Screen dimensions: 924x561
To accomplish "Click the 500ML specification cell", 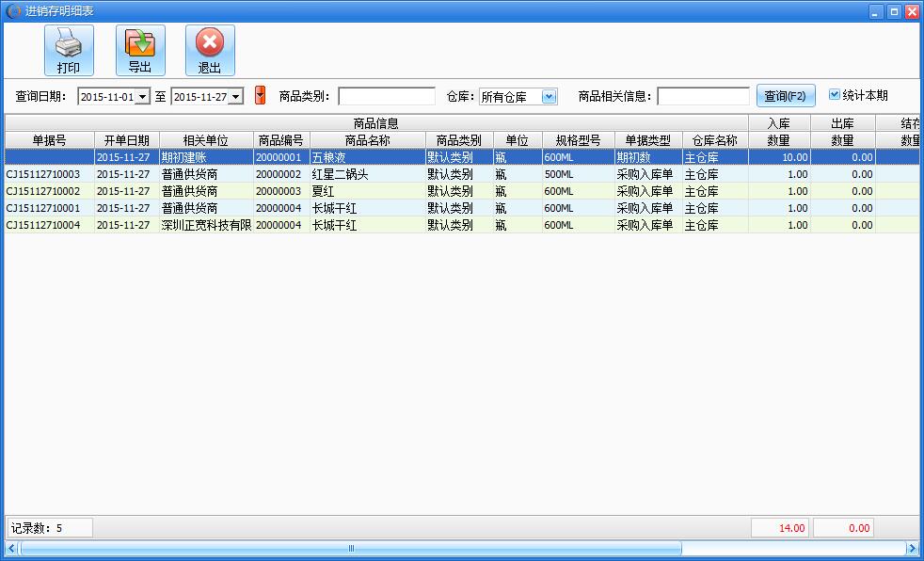I will pos(578,174).
